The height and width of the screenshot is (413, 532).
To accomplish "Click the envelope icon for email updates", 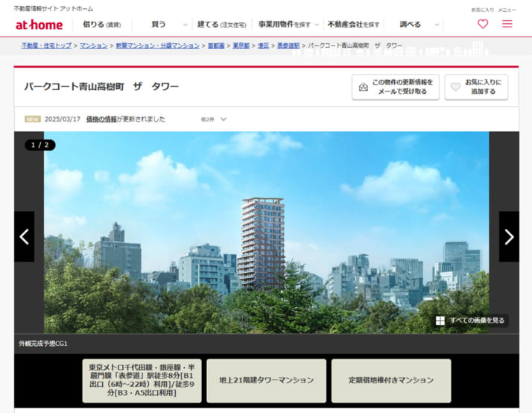I will pos(364,87).
